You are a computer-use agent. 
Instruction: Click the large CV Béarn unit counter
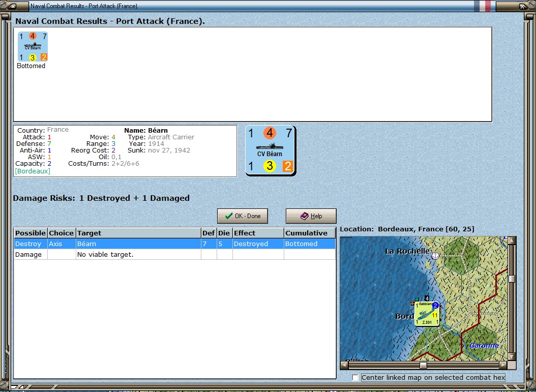coord(270,150)
